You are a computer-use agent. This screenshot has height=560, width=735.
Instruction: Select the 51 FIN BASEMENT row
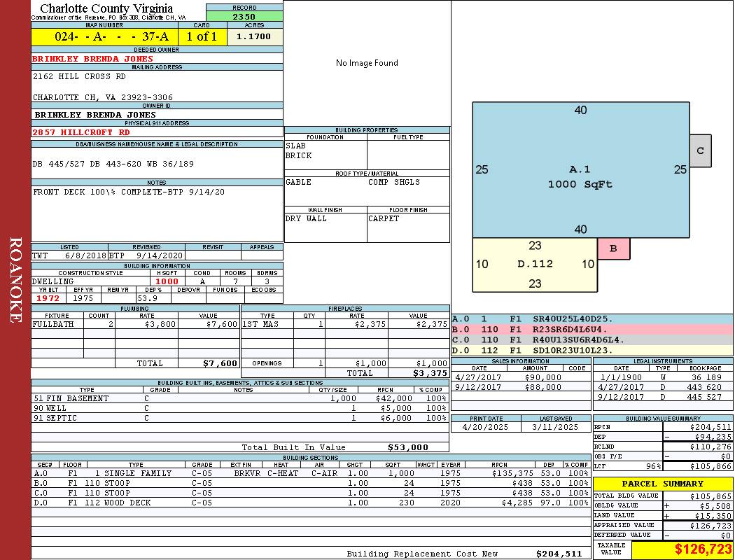(x=240, y=398)
